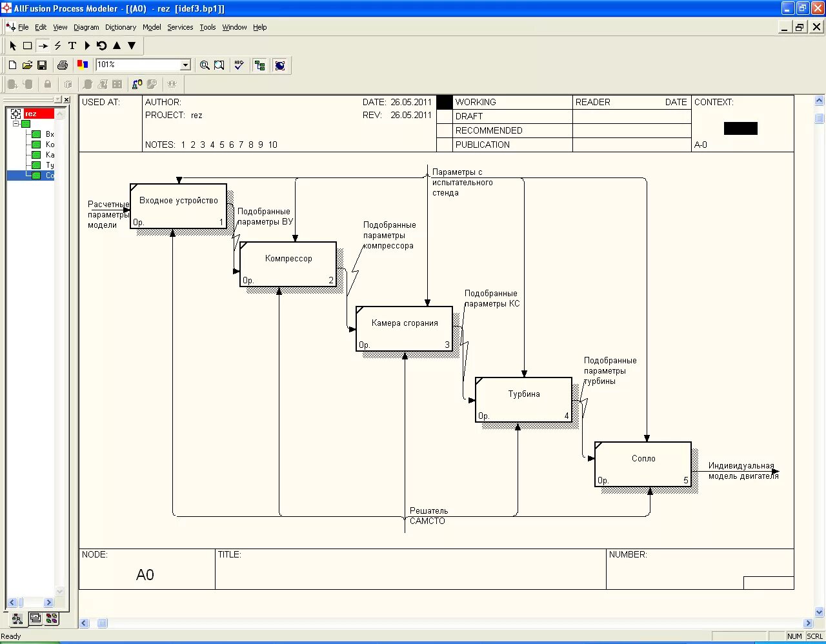826x644 pixels.
Task: Collapse the root node in model tree
Action: click(x=16, y=123)
